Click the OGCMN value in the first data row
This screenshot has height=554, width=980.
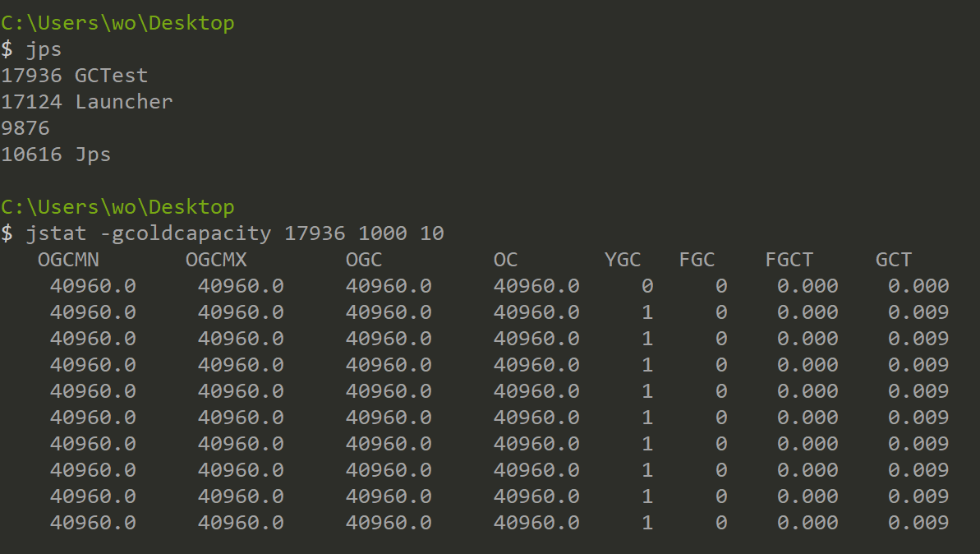coord(93,286)
